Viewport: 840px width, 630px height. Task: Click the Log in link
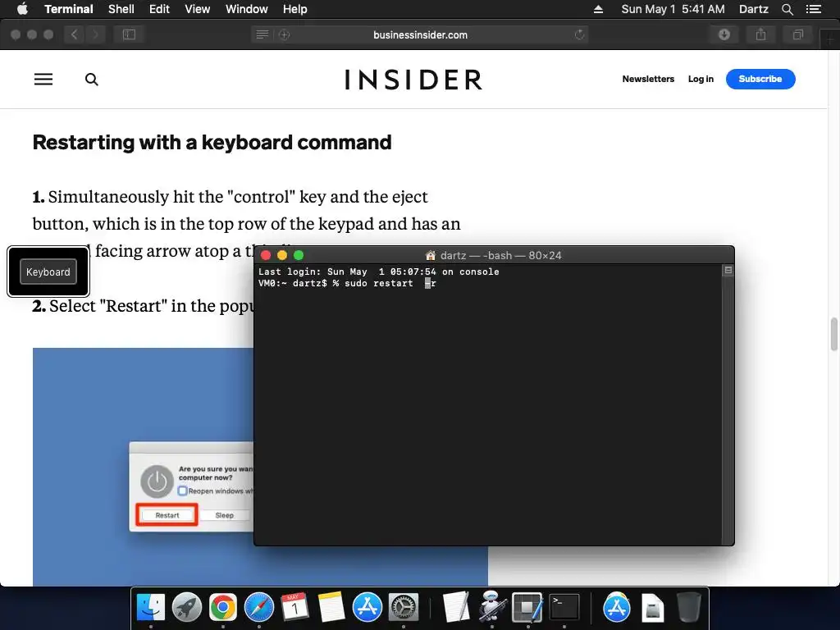point(701,79)
